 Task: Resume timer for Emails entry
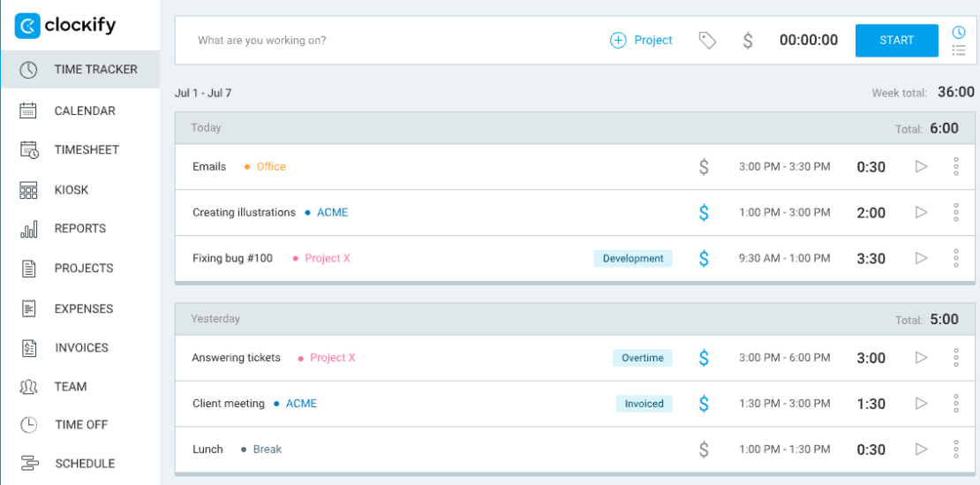(921, 167)
